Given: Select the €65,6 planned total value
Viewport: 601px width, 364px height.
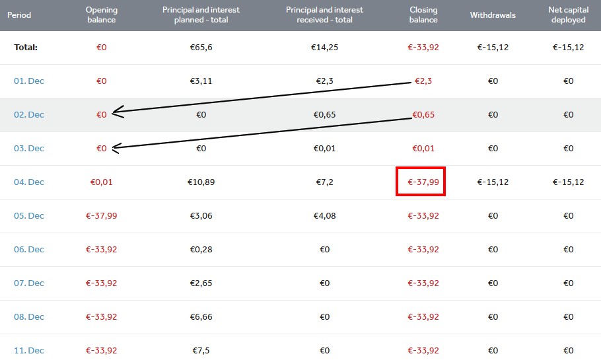Looking at the screenshot, I should coord(201,48).
